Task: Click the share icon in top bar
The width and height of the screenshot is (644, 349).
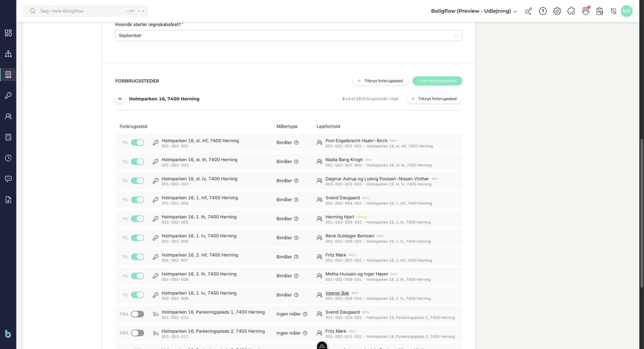Action: [x=528, y=11]
